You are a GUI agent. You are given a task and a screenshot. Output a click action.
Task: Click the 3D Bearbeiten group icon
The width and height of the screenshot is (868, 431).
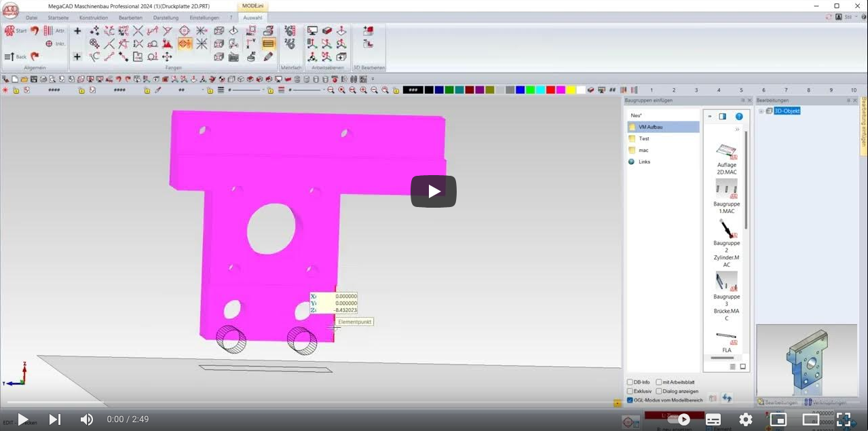(x=368, y=30)
